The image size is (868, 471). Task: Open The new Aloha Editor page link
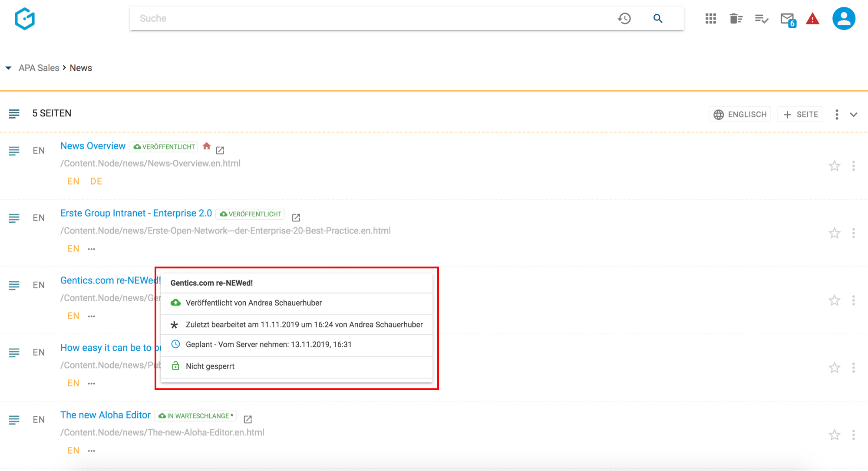[x=106, y=415]
